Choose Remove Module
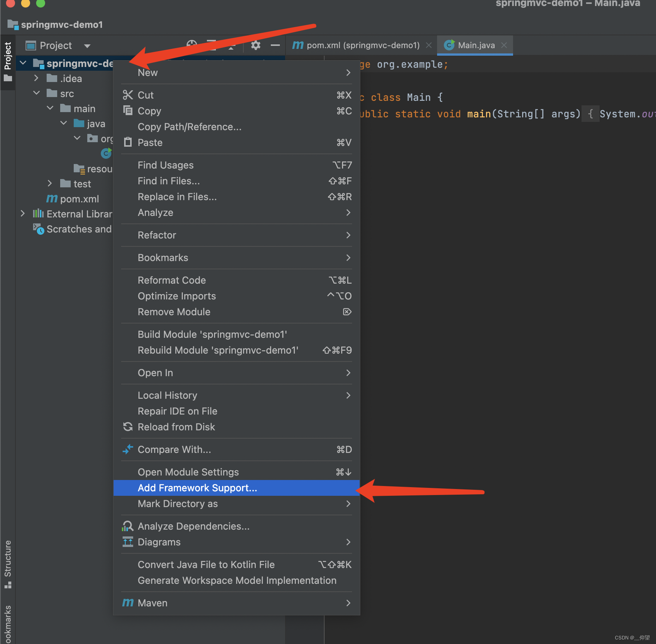This screenshot has height=644, width=656. click(x=237, y=312)
